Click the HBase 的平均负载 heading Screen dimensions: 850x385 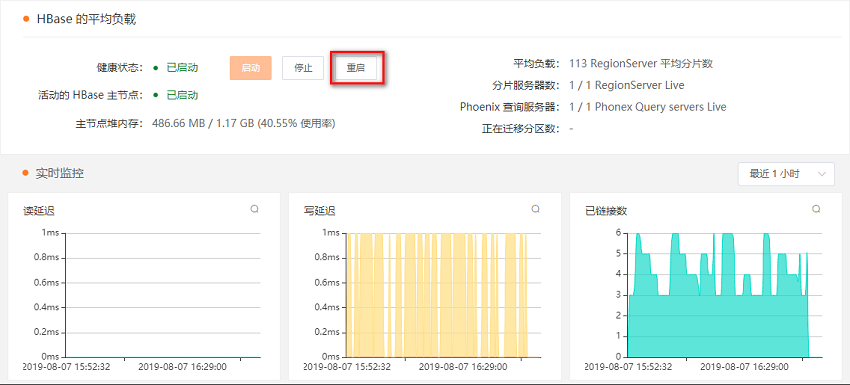click(86, 20)
